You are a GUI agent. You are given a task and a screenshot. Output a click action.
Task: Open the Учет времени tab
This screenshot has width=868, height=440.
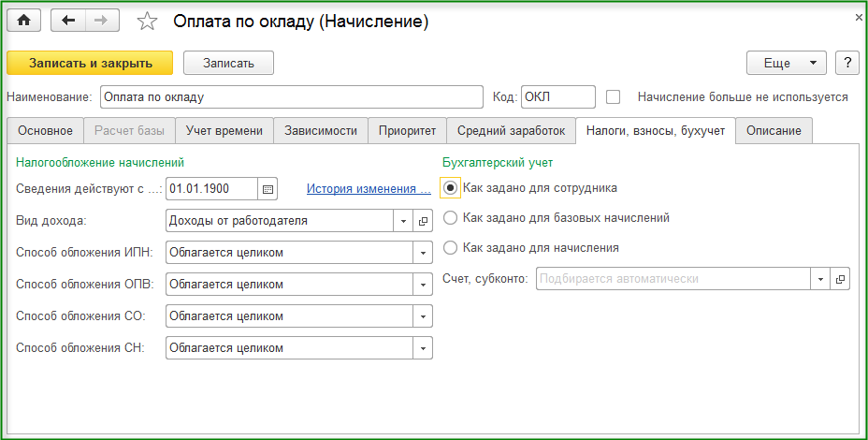[224, 131]
